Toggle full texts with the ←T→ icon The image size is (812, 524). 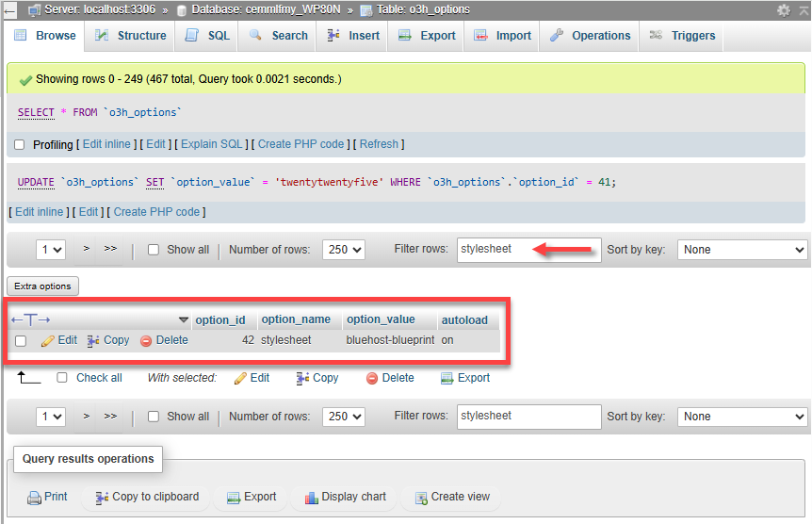point(30,319)
